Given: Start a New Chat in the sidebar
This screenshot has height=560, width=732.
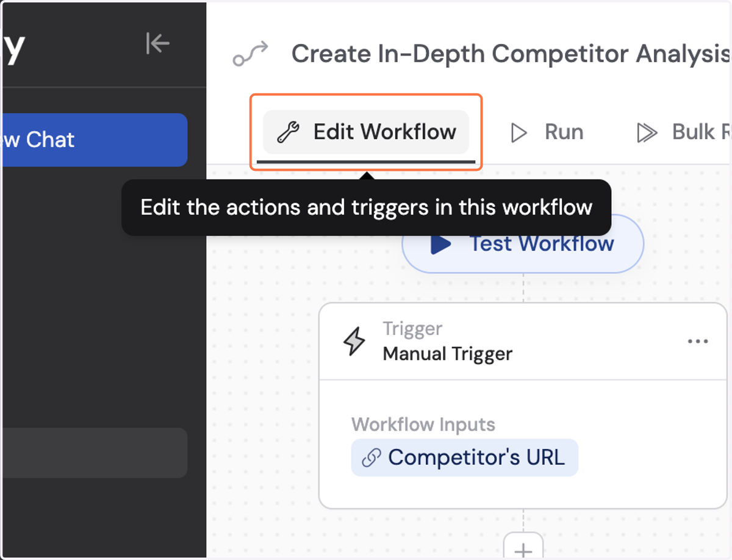Looking at the screenshot, I should click(x=94, y=140).
